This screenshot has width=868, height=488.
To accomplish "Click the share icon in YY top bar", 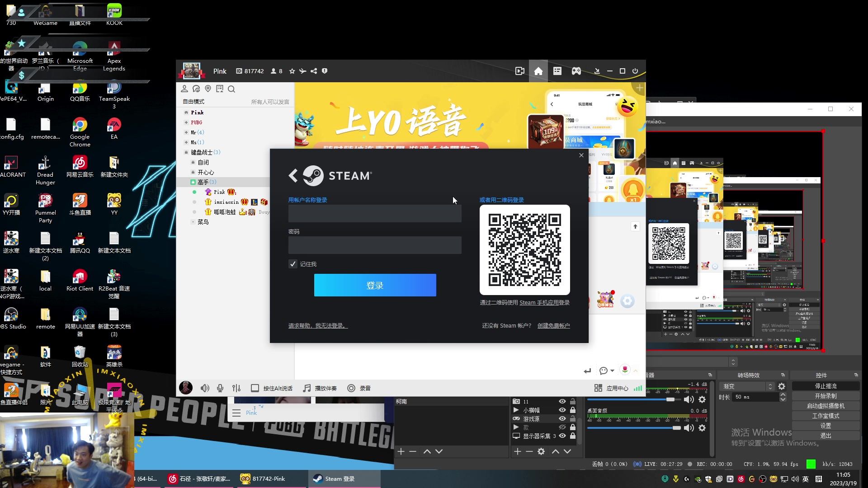I will pyautogui.click(x=314, y=71).
